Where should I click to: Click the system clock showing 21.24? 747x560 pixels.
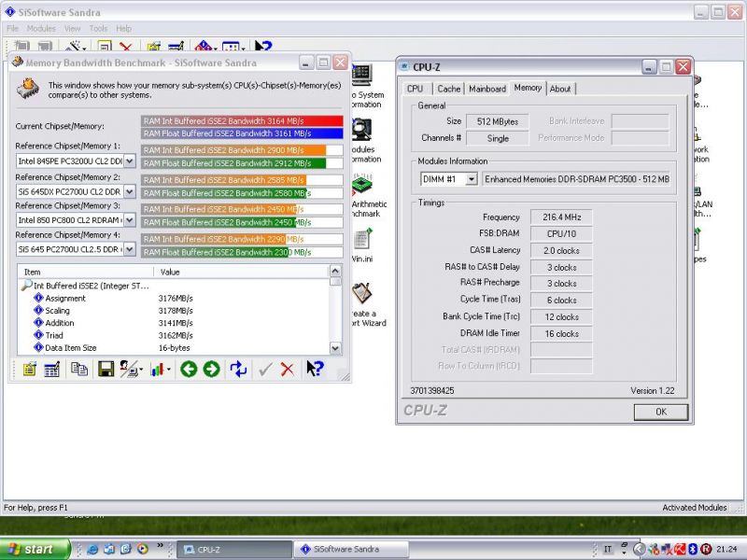726,549
